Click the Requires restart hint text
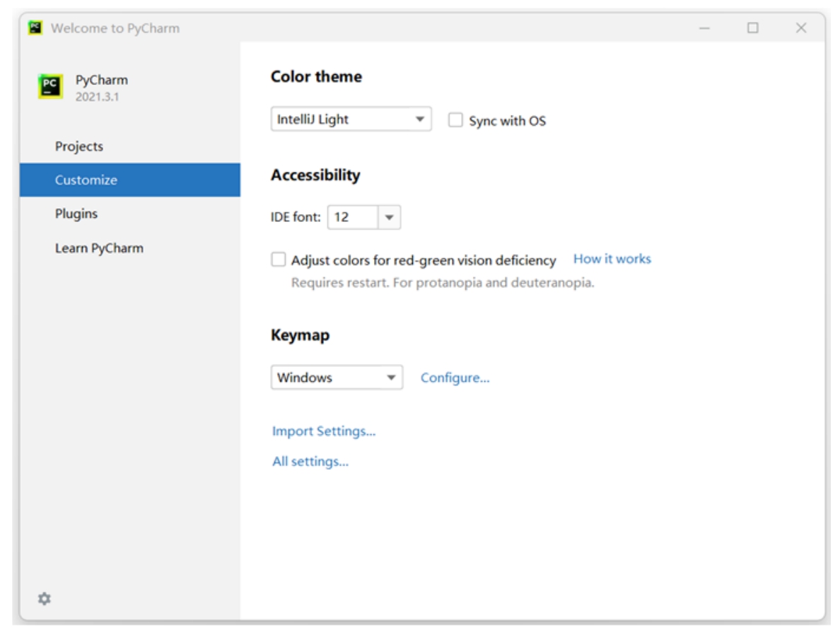 [443, 282]
